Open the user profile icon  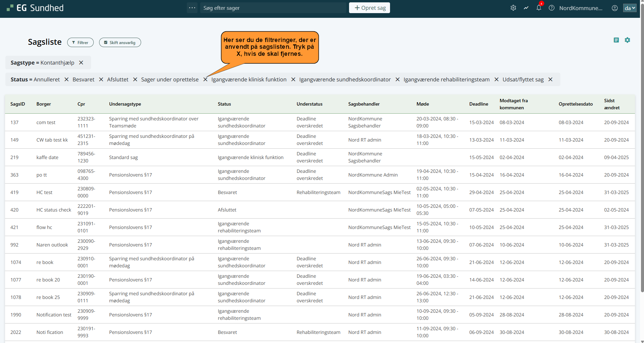[x=615, y=8]
